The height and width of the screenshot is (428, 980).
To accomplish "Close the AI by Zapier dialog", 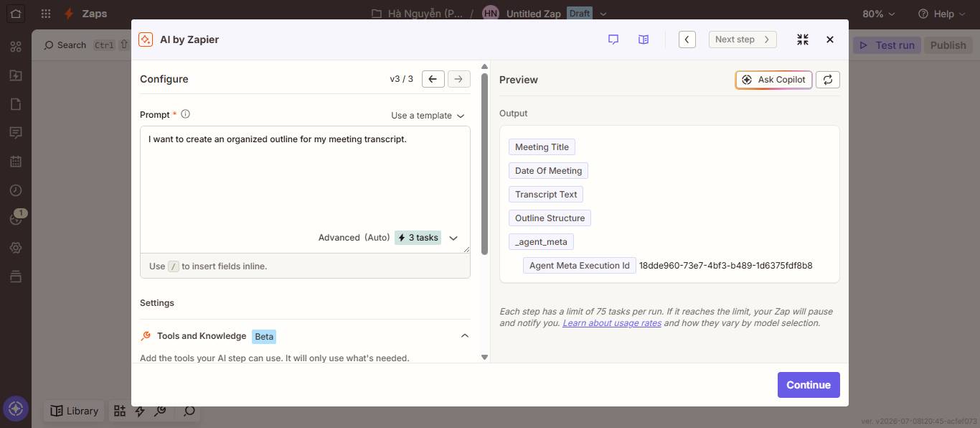I will point(830,39).
